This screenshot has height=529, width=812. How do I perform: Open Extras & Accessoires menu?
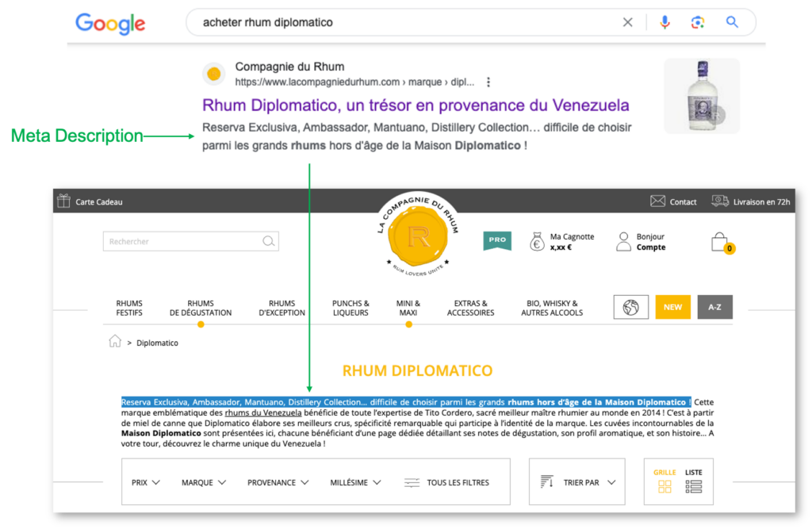click(x=471, y=308)
